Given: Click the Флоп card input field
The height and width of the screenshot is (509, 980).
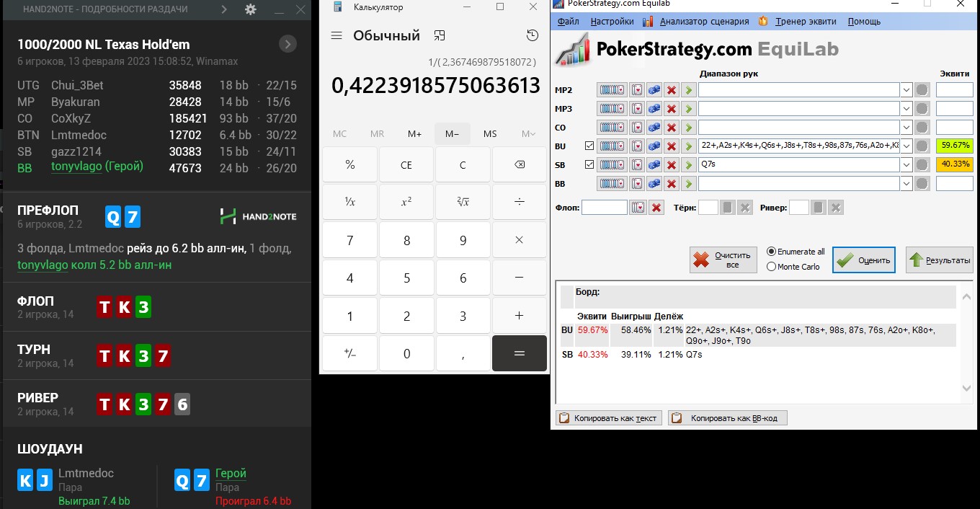Looking at the screenshot, I should pyautogui.click(x=605, y=208).
